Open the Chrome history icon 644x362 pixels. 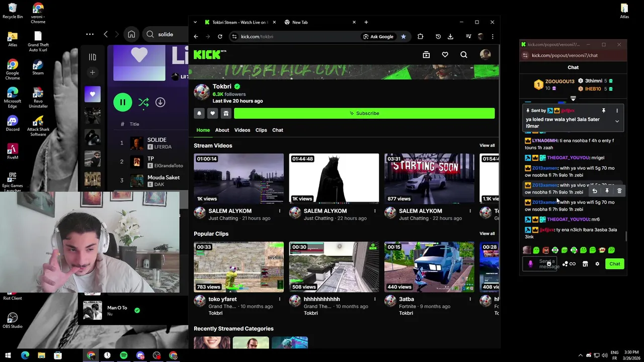(438, 36)
